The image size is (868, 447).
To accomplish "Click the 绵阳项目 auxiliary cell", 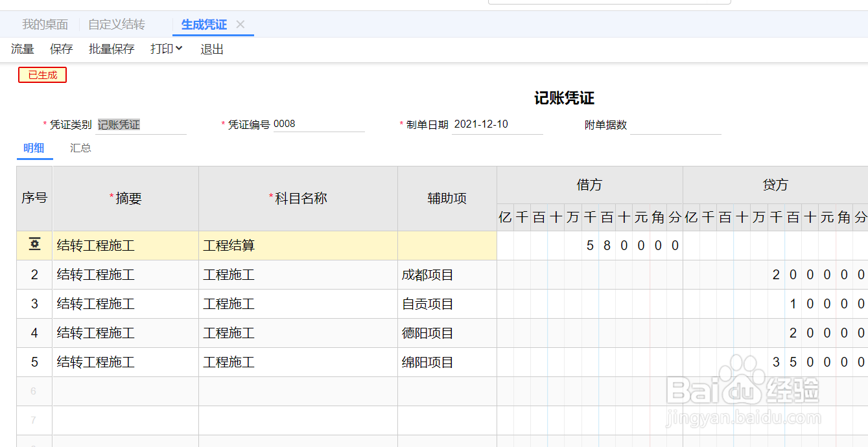I will pos(447,362).
